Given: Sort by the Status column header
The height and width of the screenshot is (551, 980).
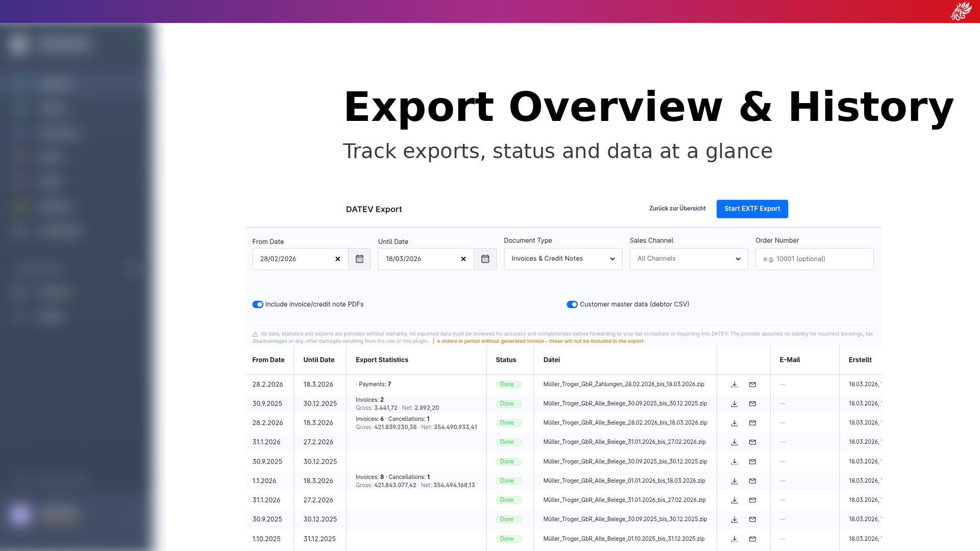Looking at the screenshot, I should (506, 360).
